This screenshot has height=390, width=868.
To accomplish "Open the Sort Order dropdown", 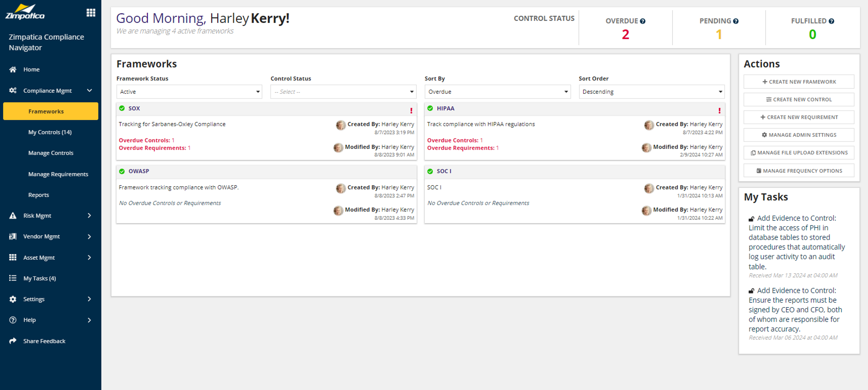I will (652, 92).
